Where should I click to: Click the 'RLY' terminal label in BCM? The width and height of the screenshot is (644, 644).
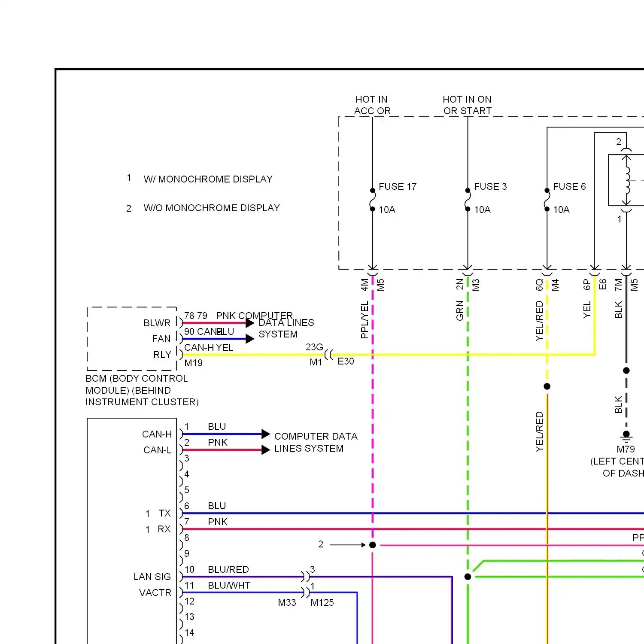coord(162,355)
